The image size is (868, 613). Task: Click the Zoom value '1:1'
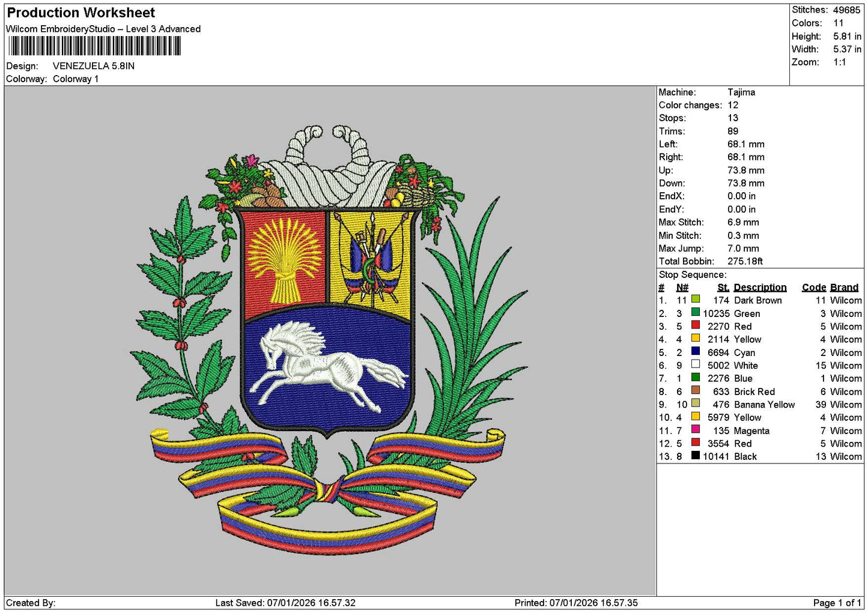840,62
